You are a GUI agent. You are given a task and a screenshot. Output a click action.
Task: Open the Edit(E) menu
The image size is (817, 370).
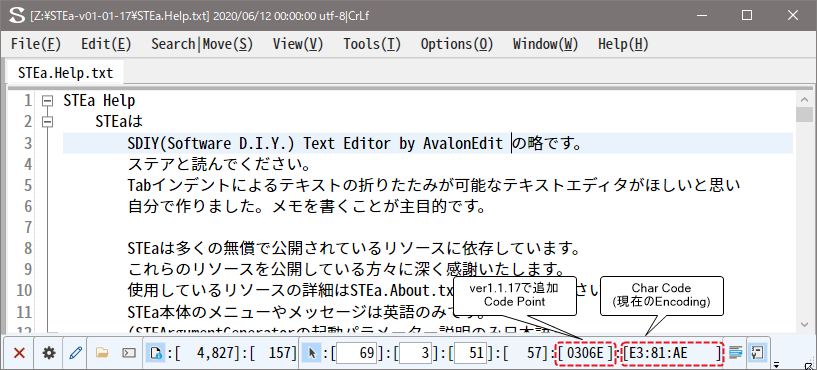[x=106, y=44]
